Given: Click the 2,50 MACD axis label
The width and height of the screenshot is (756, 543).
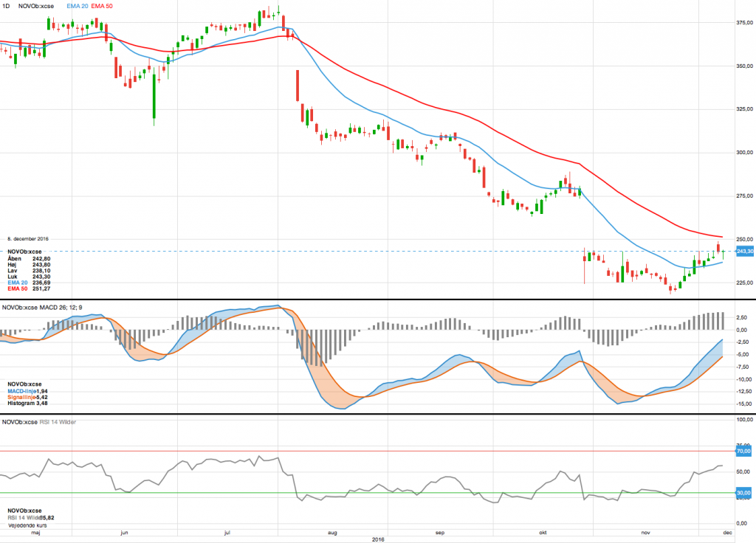Looking at the screenshot, I should [x=742, y=317].
